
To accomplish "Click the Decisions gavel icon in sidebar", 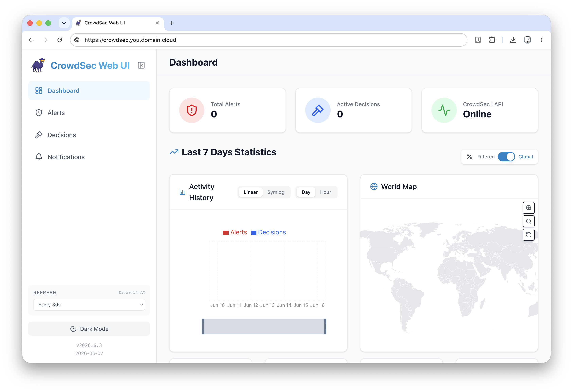I will [39, 135].
